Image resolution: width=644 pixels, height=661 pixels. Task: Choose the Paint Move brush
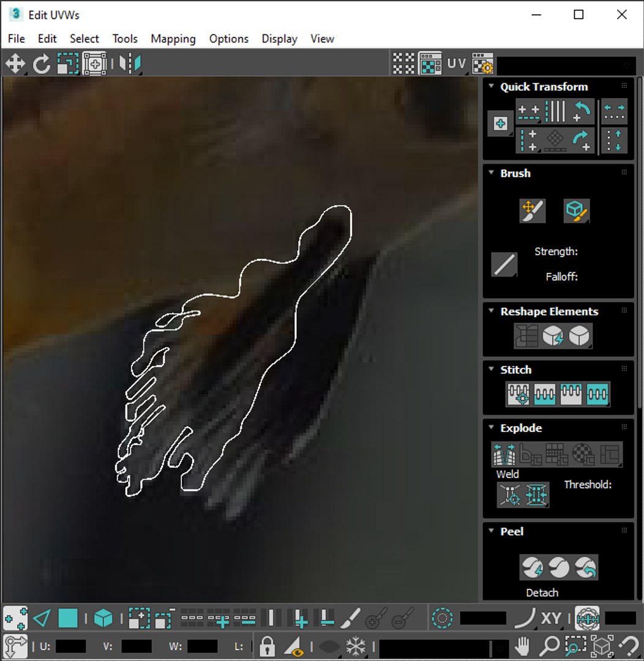coord(533,211)
